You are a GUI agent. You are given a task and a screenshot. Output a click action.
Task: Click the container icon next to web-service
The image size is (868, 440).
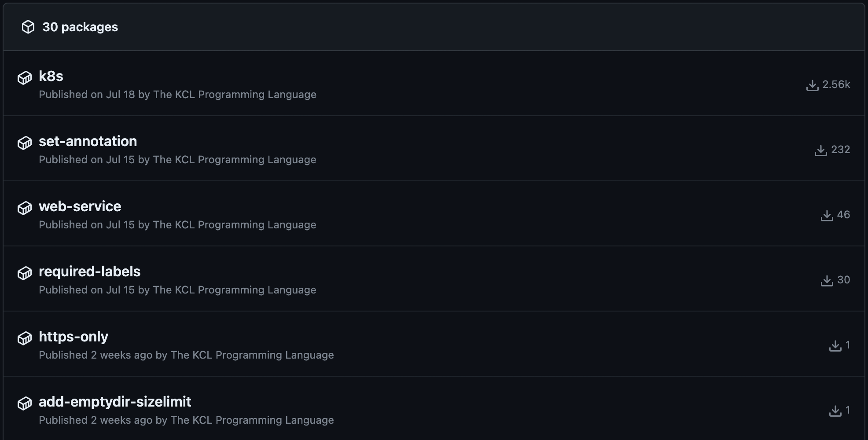(x=25, y=208)
